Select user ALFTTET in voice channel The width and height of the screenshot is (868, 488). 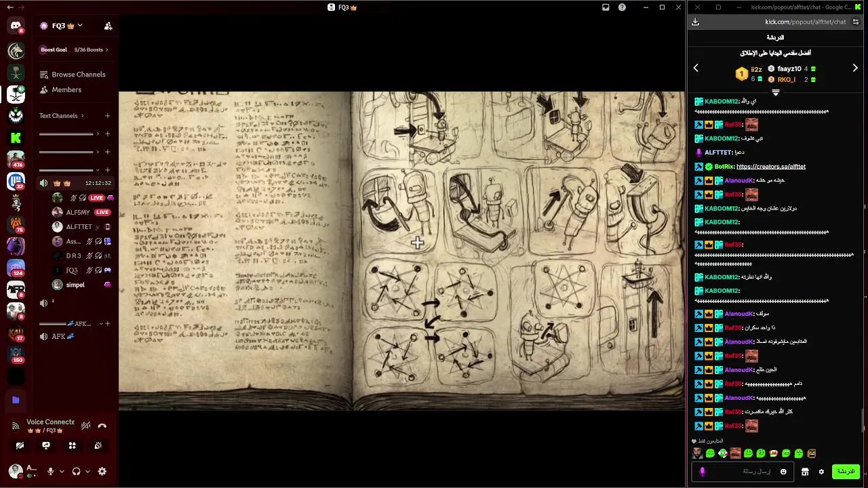(81, 227)
